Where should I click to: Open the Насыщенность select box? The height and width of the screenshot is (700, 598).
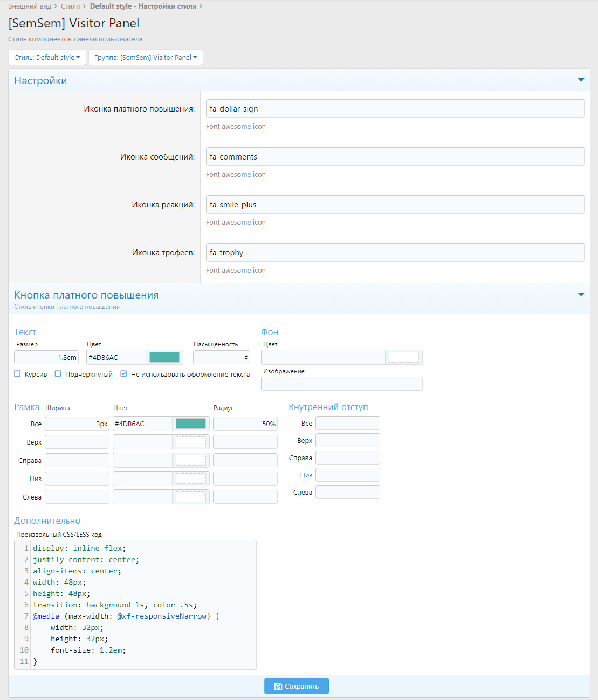(x=221, y=357)
